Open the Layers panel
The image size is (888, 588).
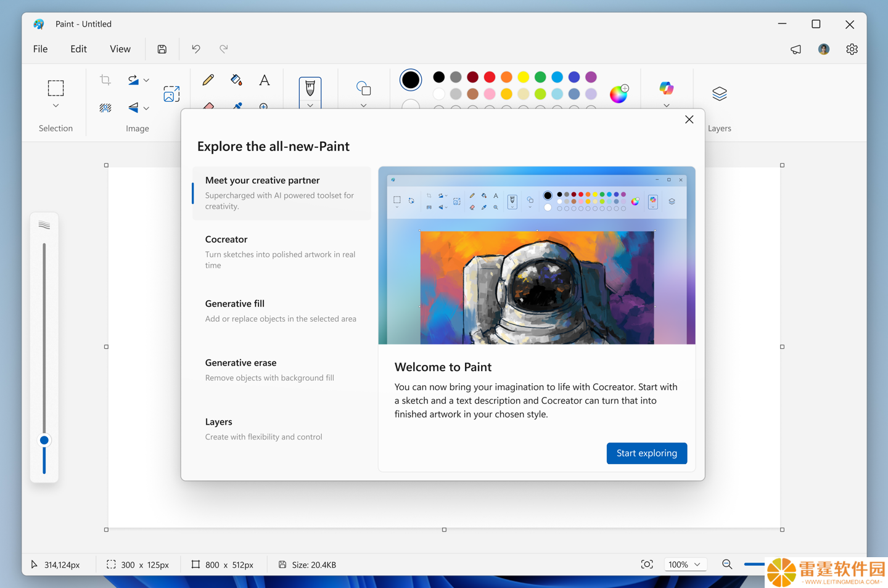tap(720, 94)
